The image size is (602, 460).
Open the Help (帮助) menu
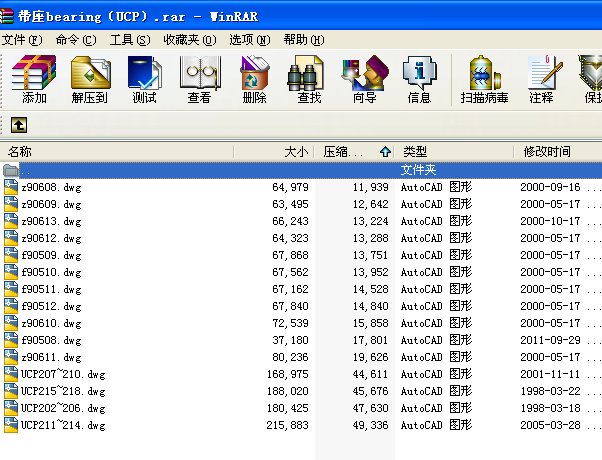304,40
